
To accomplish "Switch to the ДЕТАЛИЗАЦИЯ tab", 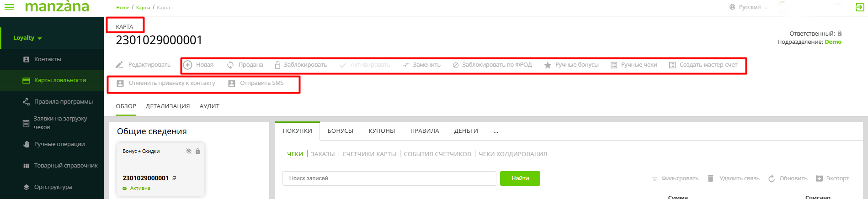I will [168, 106].
